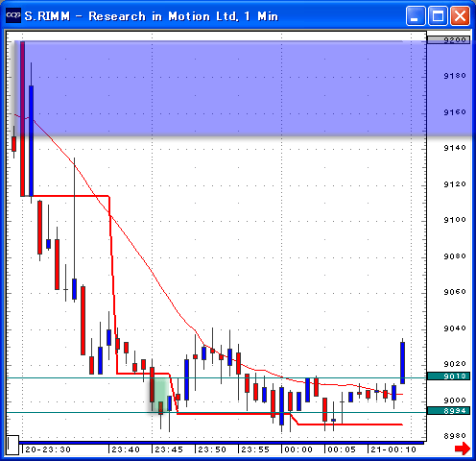The width and height of the screenshot is (476, 461).
Task: Click the red scroll-right arrow icon
Action: (x=463, y=449)
